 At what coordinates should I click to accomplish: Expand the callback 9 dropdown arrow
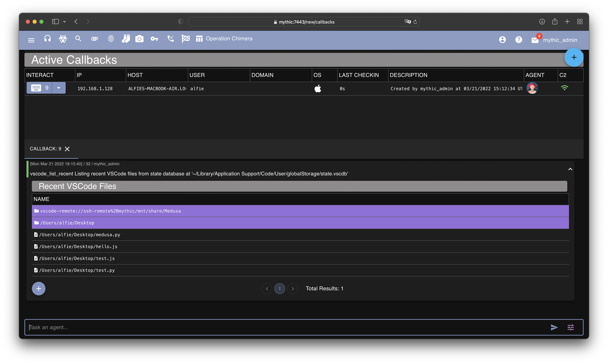59,88
